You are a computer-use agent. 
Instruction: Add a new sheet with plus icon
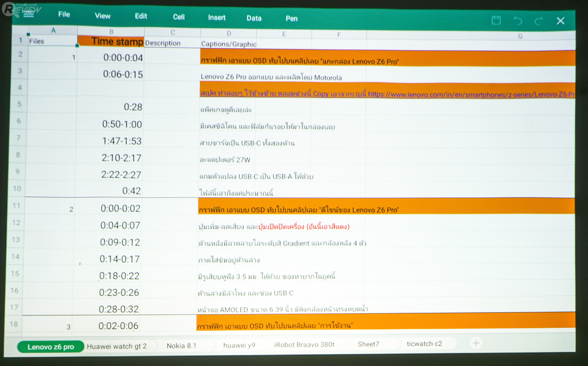pos(476,343)
